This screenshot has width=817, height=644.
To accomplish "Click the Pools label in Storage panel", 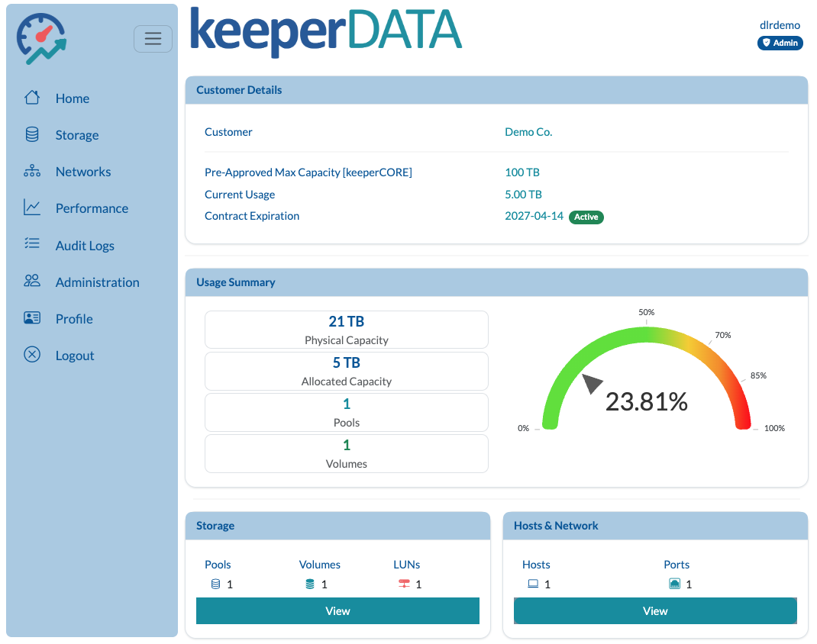I will tap(218, 565).
